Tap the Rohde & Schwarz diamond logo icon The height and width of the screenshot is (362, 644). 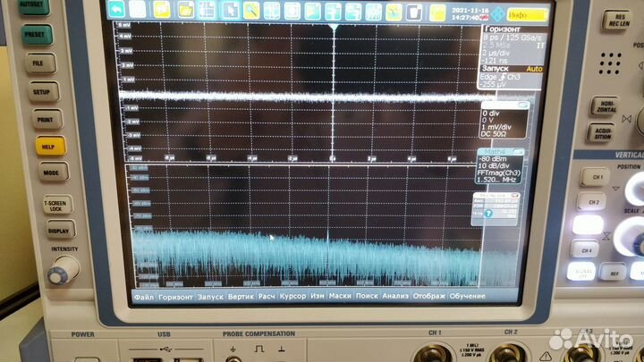tap(498, 14)
